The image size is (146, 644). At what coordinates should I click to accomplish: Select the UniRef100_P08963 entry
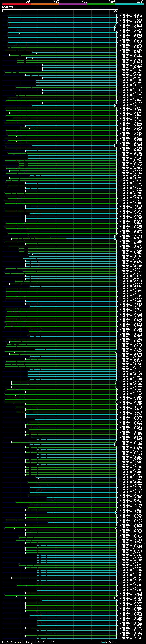131,349
